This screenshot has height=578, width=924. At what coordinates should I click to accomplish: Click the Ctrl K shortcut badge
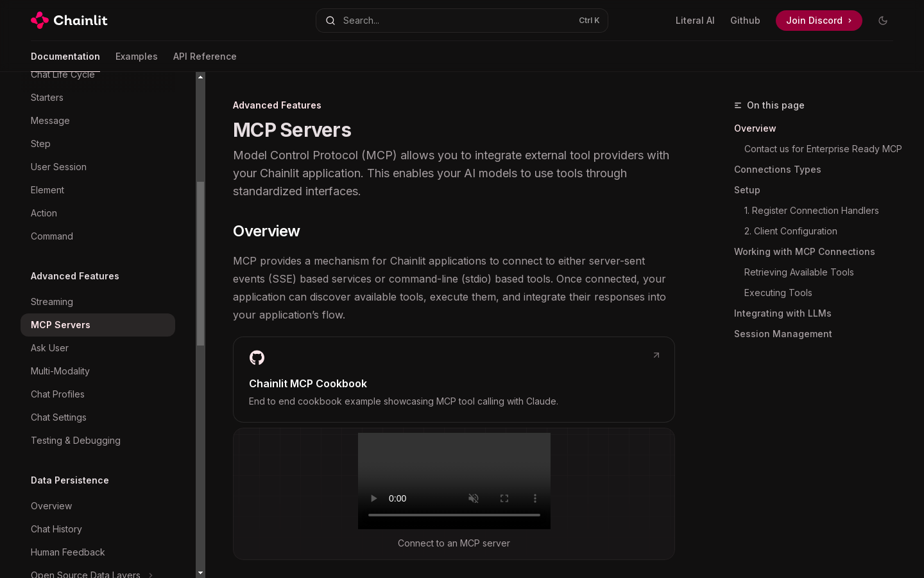point(589,21)
